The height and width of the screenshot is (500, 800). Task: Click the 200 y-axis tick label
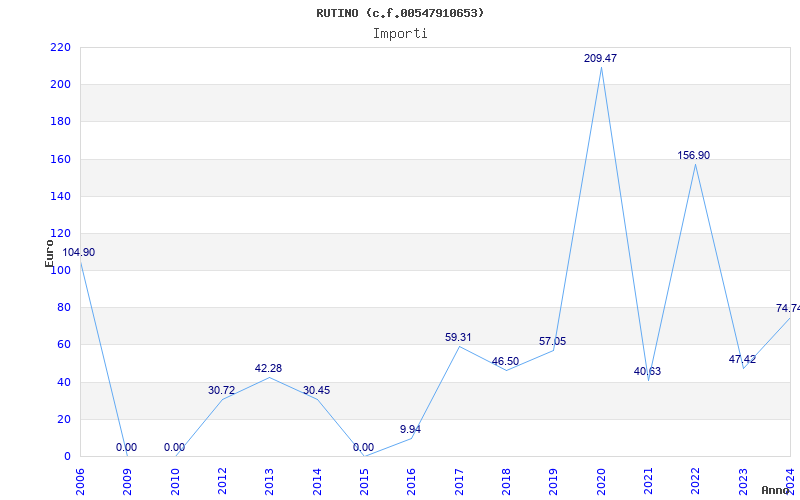(60, 85)
